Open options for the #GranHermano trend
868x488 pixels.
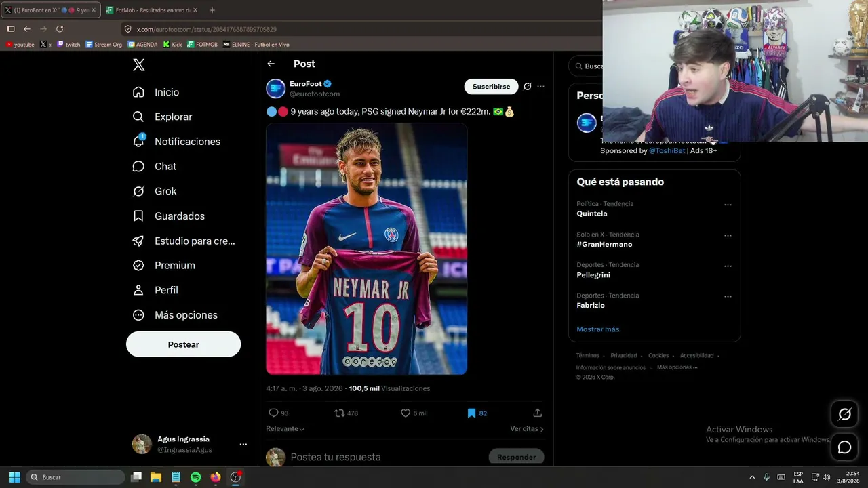(728, 236)
